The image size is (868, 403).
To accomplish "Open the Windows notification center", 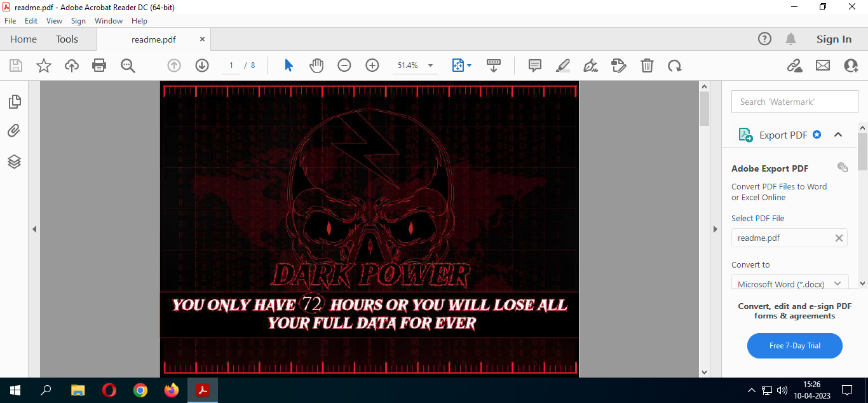I will click(x=847, y=390).
